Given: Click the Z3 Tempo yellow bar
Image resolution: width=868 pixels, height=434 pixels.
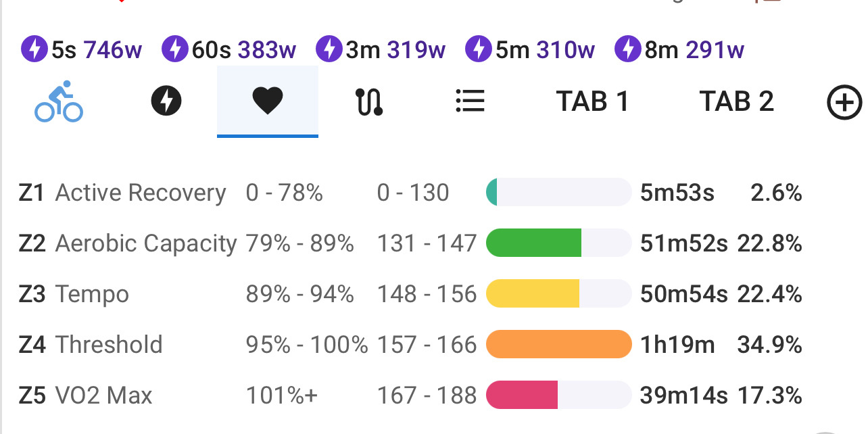Looking at the screenshot, I should coord(533,294).
